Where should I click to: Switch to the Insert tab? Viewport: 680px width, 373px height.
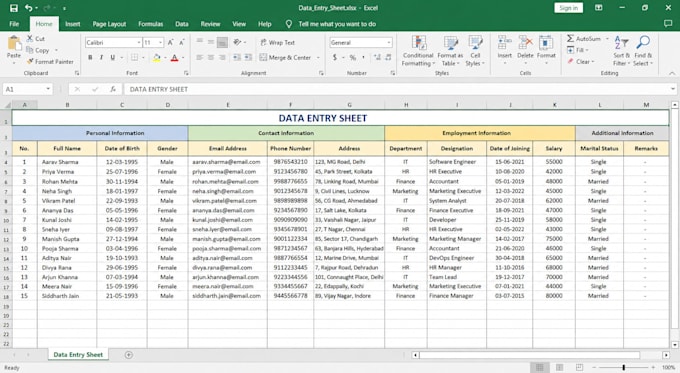pyautogui.click(x=72, y=24)
